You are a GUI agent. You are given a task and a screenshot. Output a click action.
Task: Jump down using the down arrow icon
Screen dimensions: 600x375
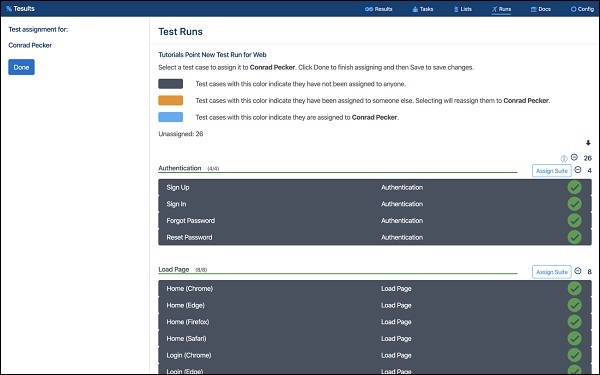[x=588, y=143]
